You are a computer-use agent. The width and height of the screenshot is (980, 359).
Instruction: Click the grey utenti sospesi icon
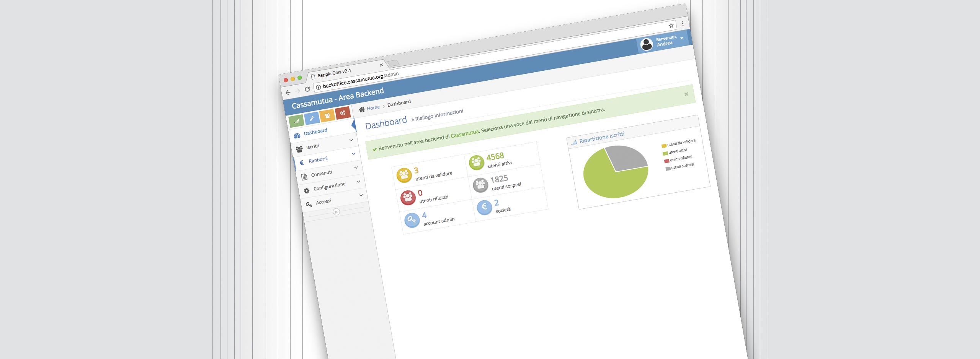click(x=480, y=185)
